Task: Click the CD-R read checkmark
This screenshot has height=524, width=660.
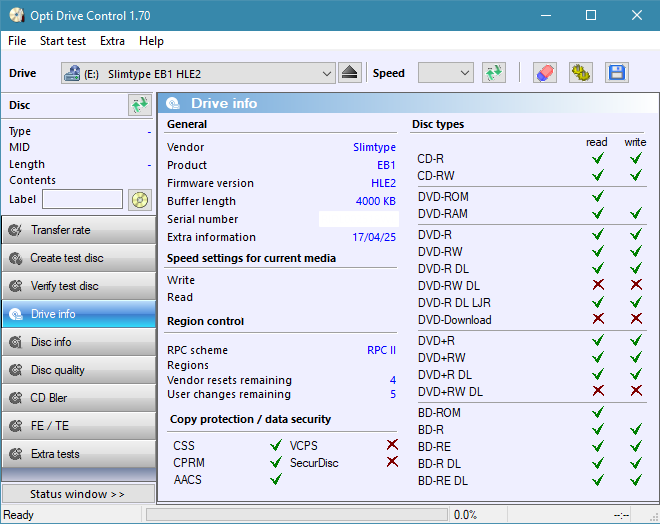Action: (598, 158)
